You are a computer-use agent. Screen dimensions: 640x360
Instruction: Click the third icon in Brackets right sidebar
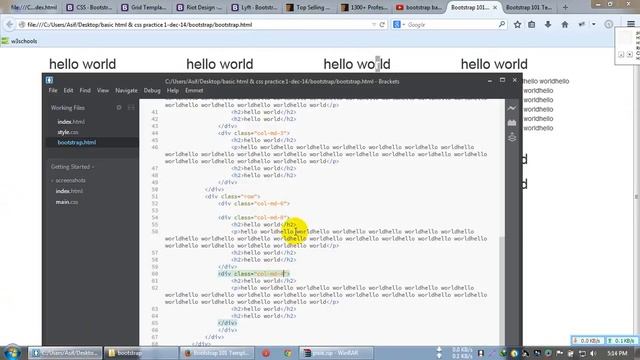pyautogui.click(x=512, y=137)
